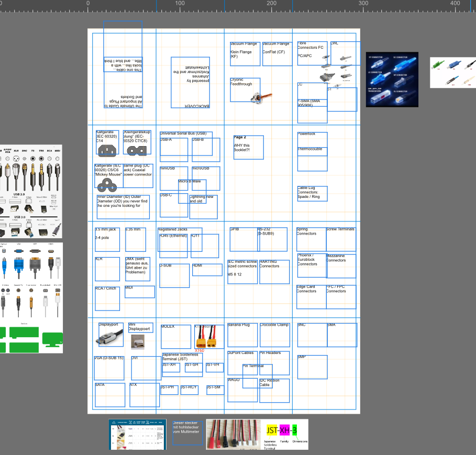Select the '3.5 mm jack' frame
The image size is (476, 455).
(107, 240)
